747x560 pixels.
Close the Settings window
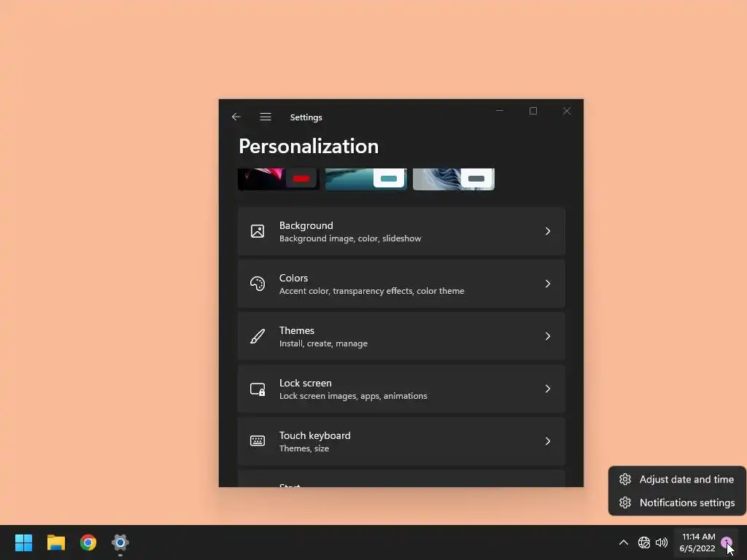pos(566,111)
